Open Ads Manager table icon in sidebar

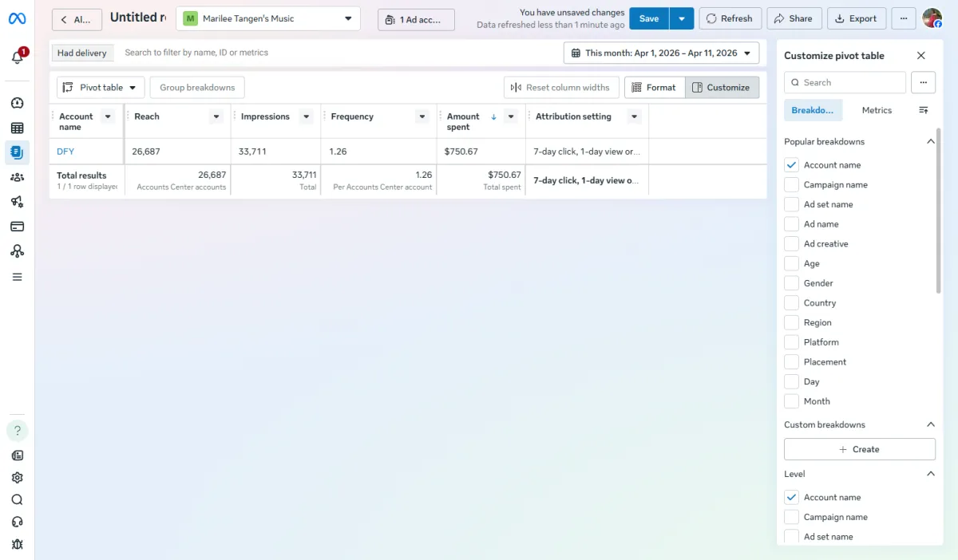[17, 128]
